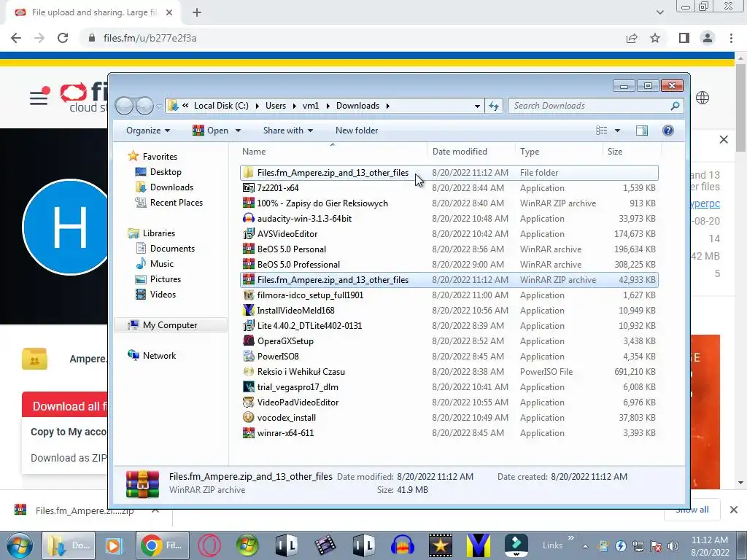This screenshot has height=560, width=747.
Task: Open the Audacity headphones taskbar icon
Action: pyautogui.click(x=402, y=545)
